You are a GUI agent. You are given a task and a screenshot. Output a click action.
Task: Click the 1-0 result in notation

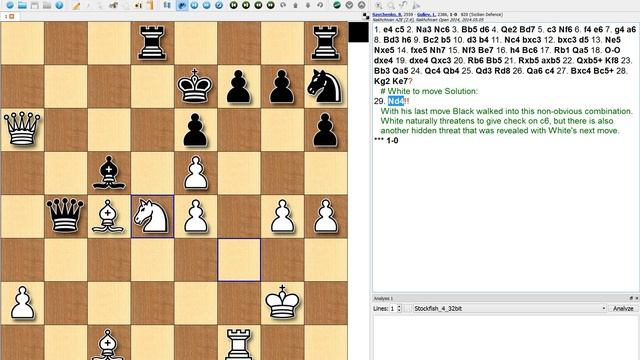(392, 140)
